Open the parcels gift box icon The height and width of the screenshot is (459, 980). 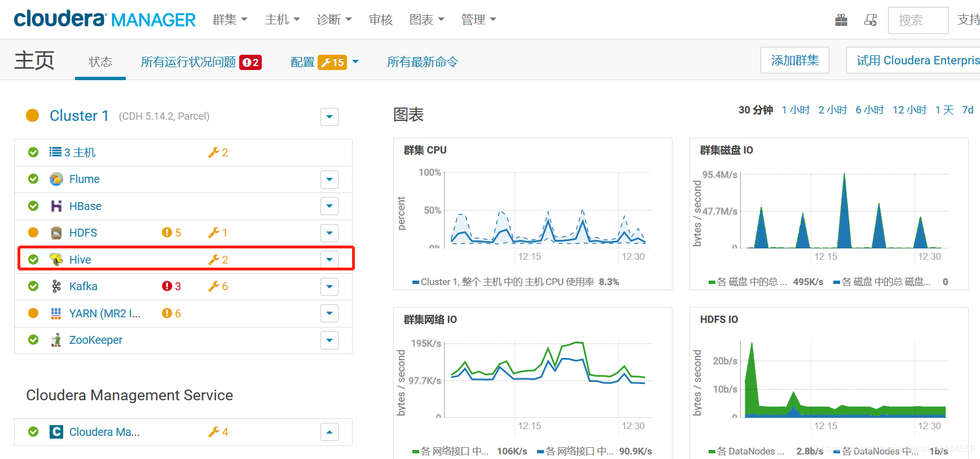tap(841, 20)
